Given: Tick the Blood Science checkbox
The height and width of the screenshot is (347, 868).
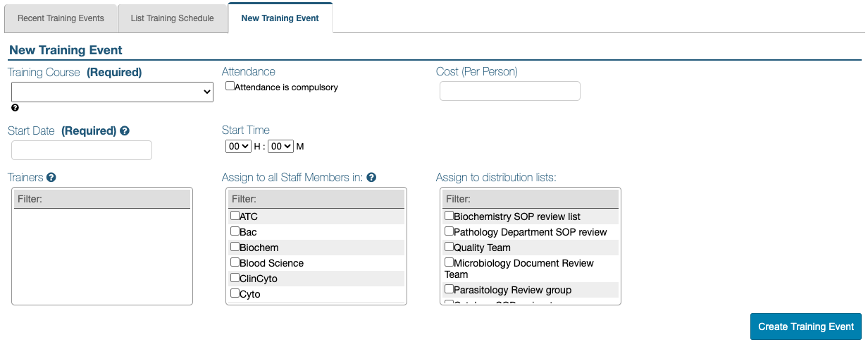Looking at the screenshot, I should point(235,262).
